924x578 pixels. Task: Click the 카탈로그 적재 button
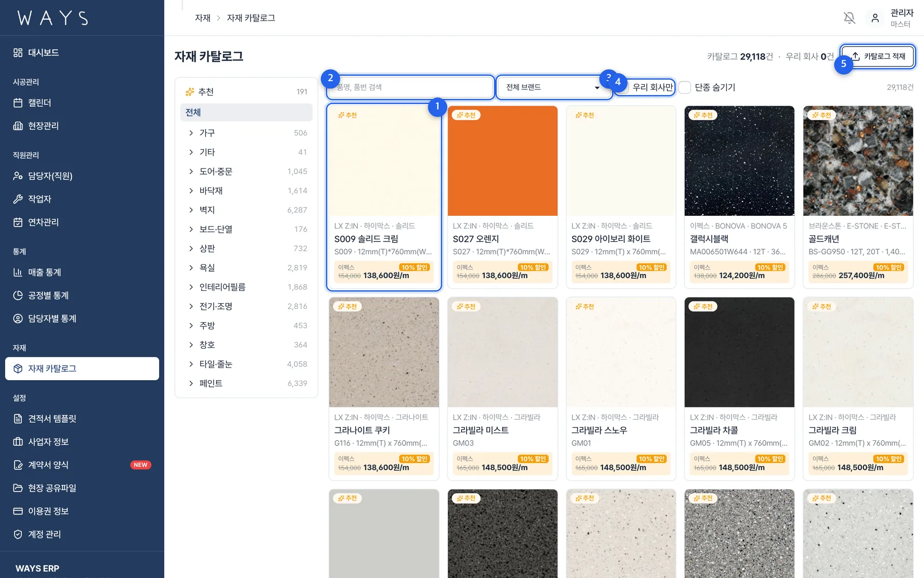878,56
